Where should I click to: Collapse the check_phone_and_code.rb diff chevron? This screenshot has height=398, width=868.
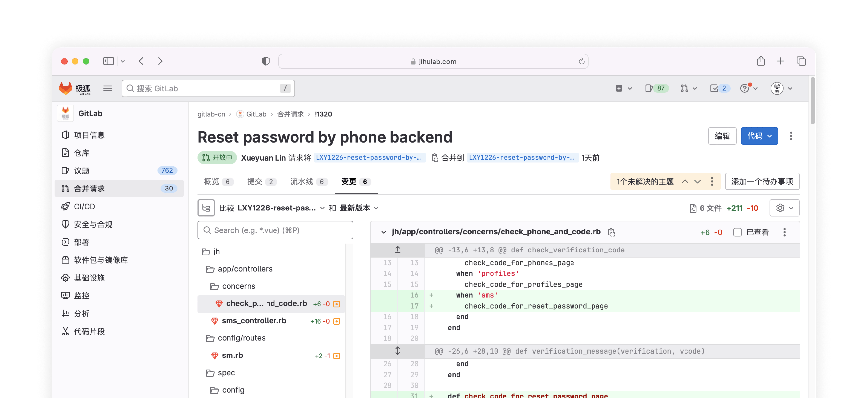[383, 232]
